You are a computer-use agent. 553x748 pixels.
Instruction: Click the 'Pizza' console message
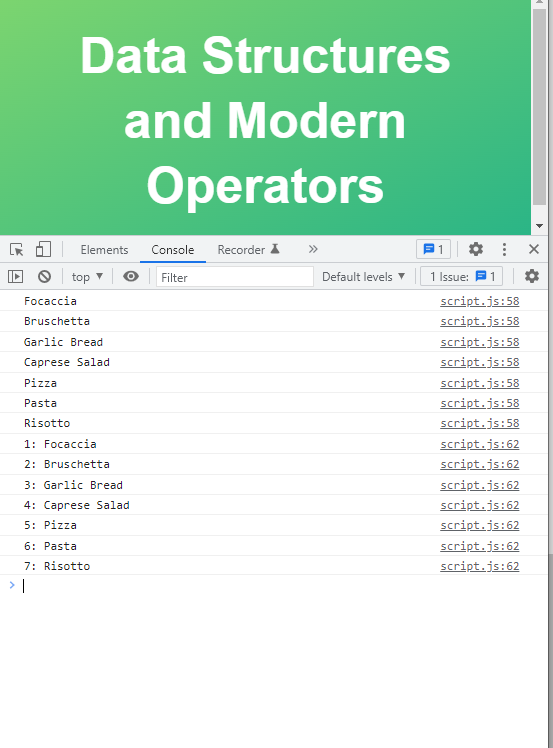[x=41, y=383]
